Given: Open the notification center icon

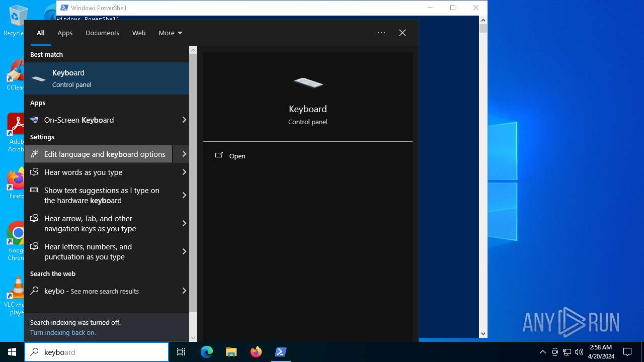Looking at the screenshot, I should click(x=627, y=352).
